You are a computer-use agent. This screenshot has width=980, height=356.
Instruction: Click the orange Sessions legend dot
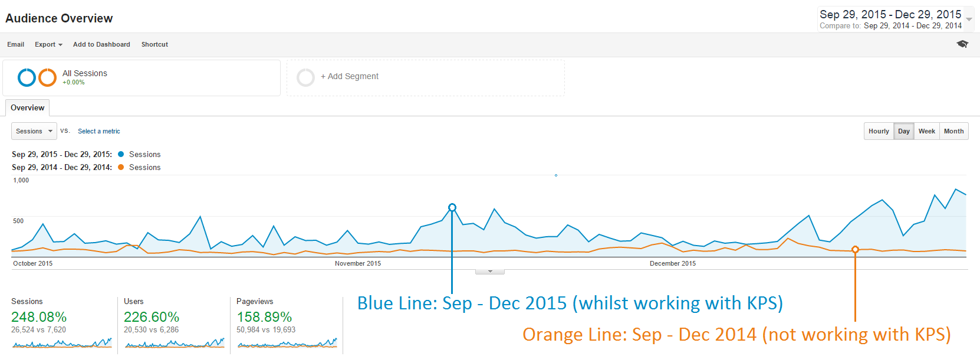pyautogui.click(x=121, y=167)
